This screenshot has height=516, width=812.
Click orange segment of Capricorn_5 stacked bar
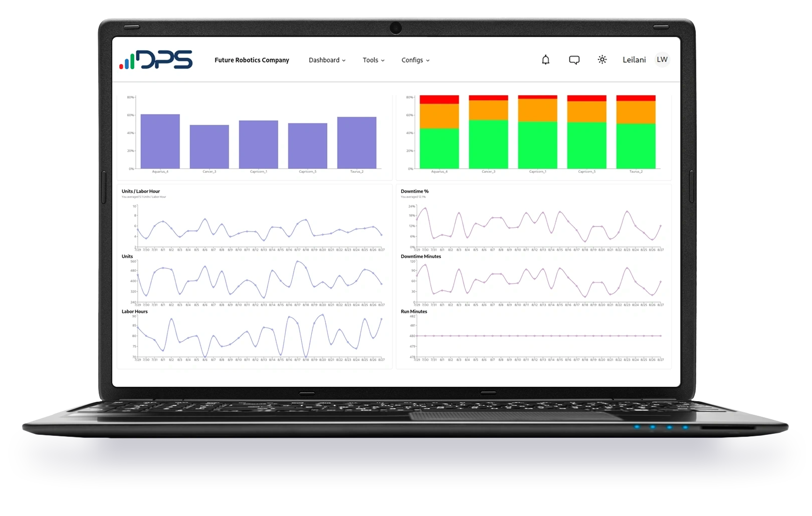pyautogui.click(x=586, y=112)
